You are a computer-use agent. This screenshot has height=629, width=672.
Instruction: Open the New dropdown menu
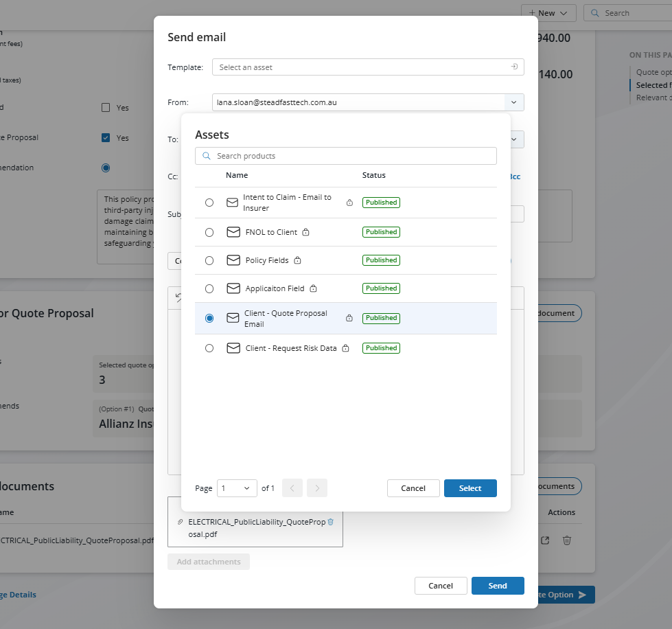click(548, 13)
